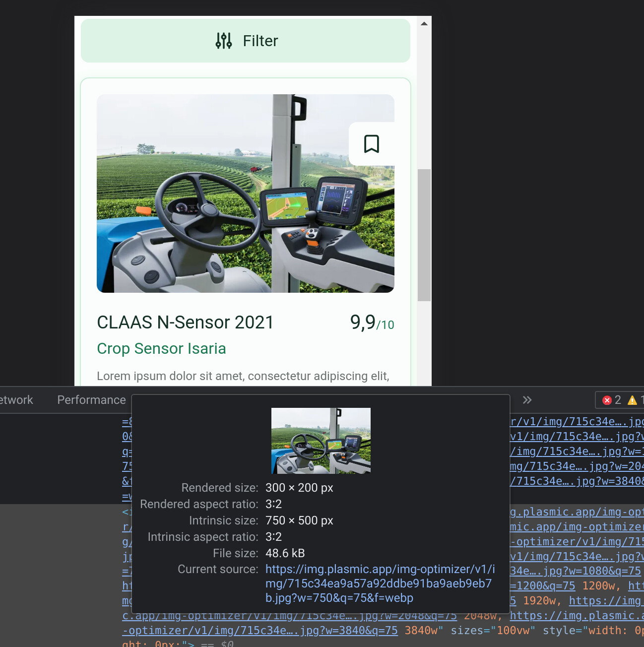
Task: Switch to the Performance tab
Action: 91,400
